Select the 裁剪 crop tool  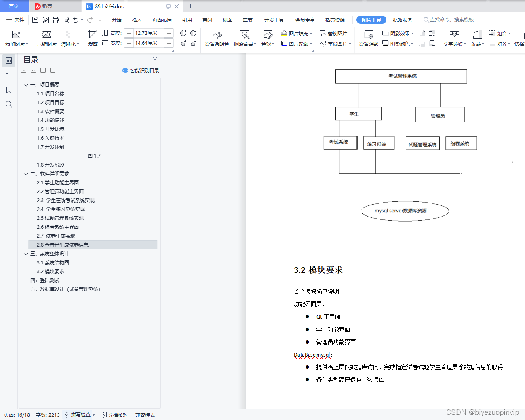coord(93,38)
